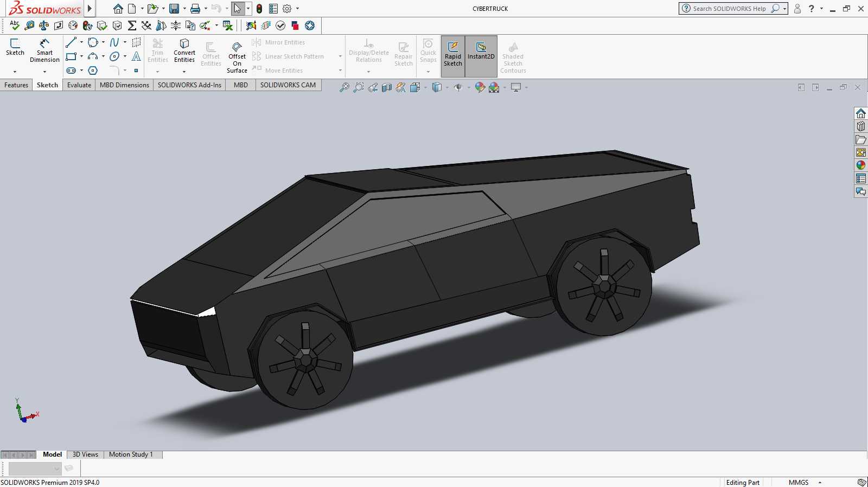Activate the Centerpoint Arc tool
Image resolution: width=868 pixels, height=487 pixels.
click(93, 56)
